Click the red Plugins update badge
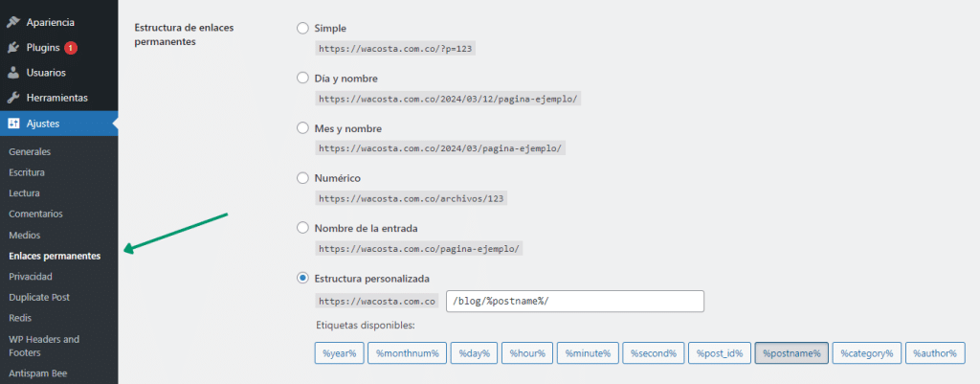Image resolution: width=980 pixels, height=384 pixels. (x=71, y=48)
